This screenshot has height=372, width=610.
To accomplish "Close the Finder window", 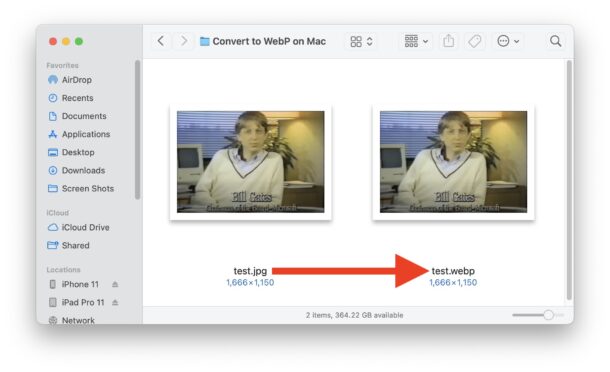I will coord(53,41).
